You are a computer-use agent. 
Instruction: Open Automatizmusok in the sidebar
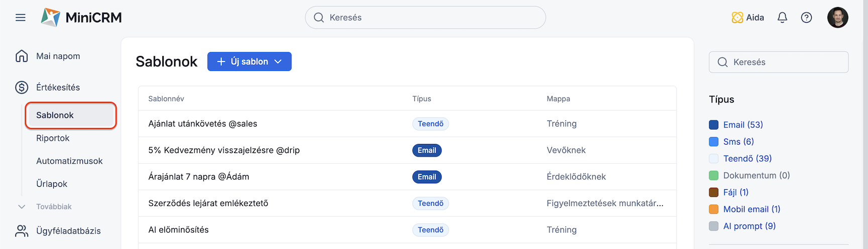[x=69, y=161]
